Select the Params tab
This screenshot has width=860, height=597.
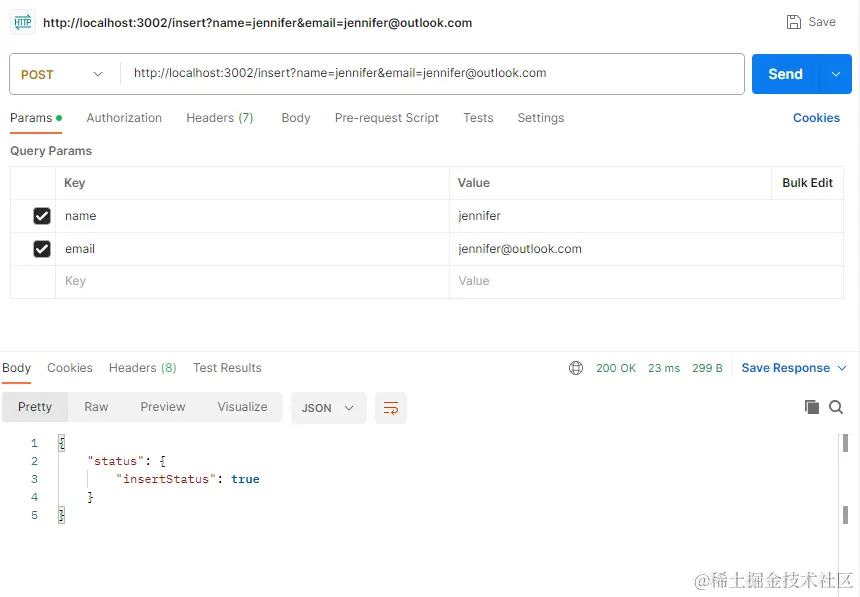(x=36, y=118)
